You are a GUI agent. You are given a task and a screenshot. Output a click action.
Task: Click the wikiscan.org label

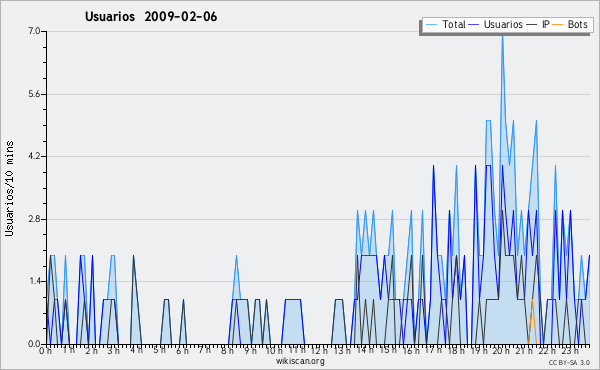(300, 361)
